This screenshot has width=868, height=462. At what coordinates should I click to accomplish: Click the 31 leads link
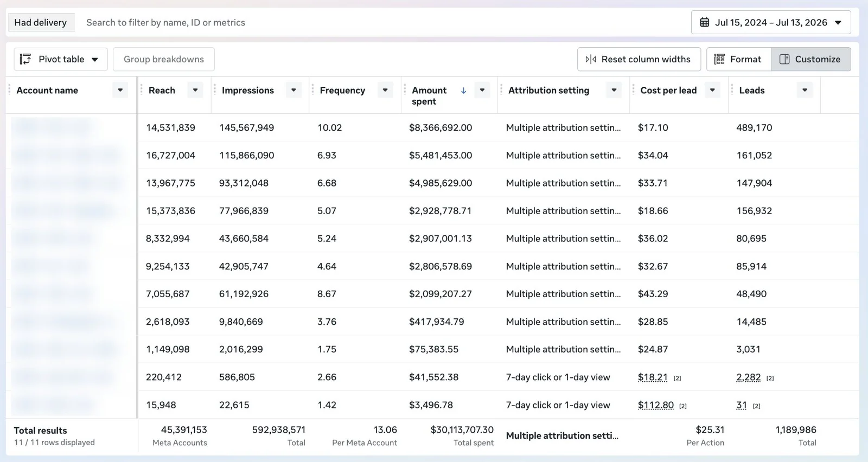click(742, 405)
